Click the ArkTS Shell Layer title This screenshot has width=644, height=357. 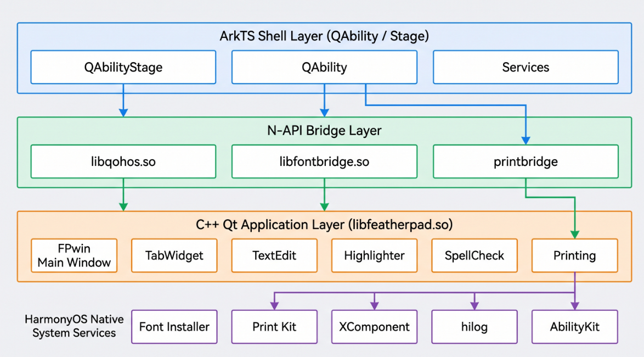(x=324, y=36)
